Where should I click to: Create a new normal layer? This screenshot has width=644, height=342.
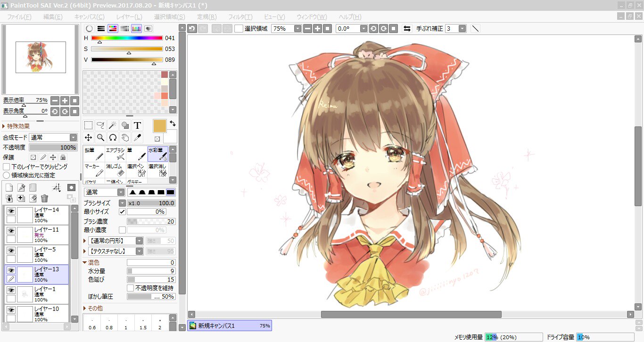coord(9,187)
